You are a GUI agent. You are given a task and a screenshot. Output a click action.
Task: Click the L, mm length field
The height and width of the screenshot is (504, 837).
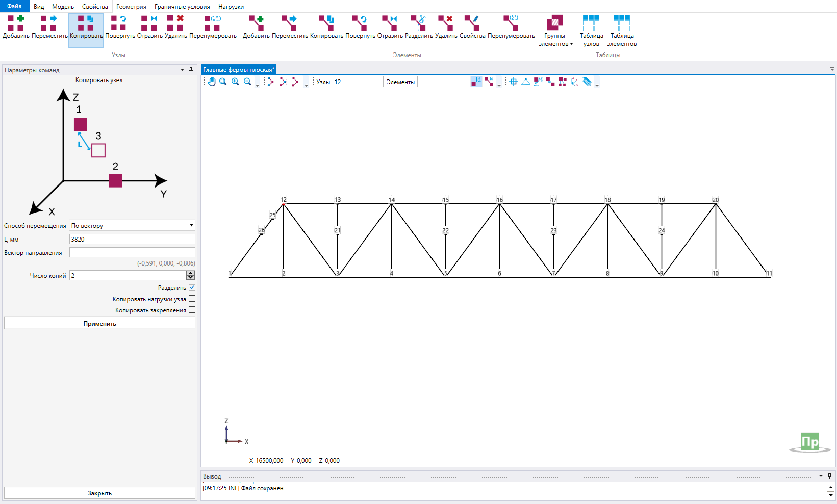tap(132, 239)
